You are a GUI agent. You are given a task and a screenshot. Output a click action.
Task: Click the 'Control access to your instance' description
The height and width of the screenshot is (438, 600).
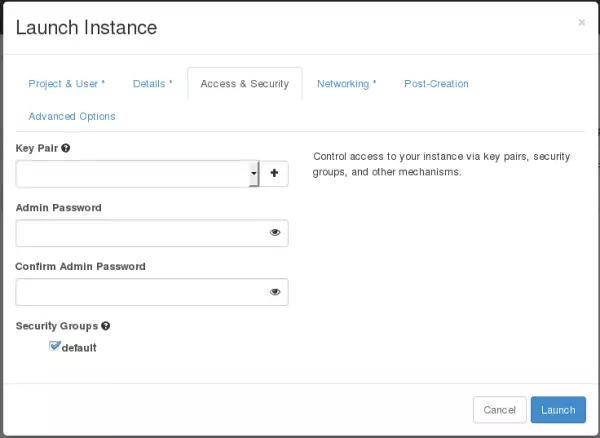pos(442,164)
